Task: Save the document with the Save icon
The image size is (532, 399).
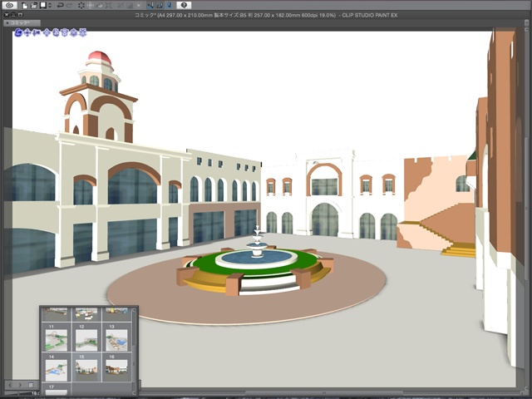Action: [x=43, y=5]
